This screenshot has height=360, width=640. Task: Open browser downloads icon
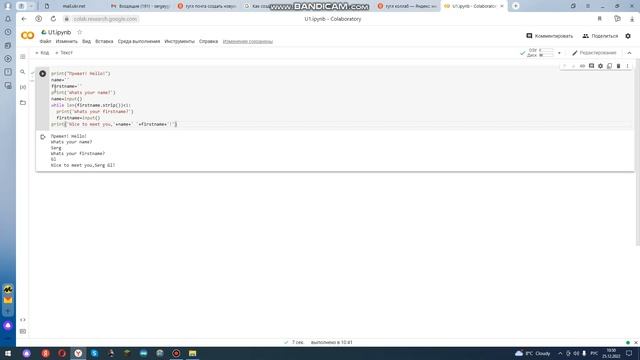(x=632, y=19)
